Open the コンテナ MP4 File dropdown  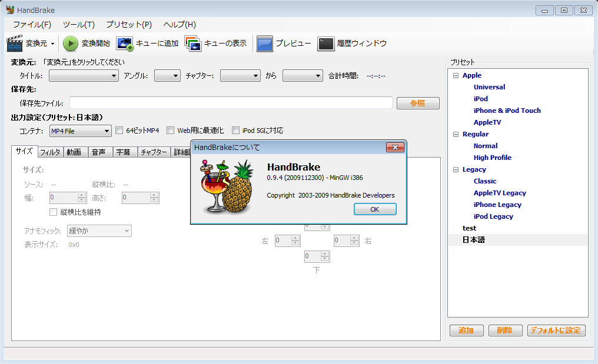[81, 131]
